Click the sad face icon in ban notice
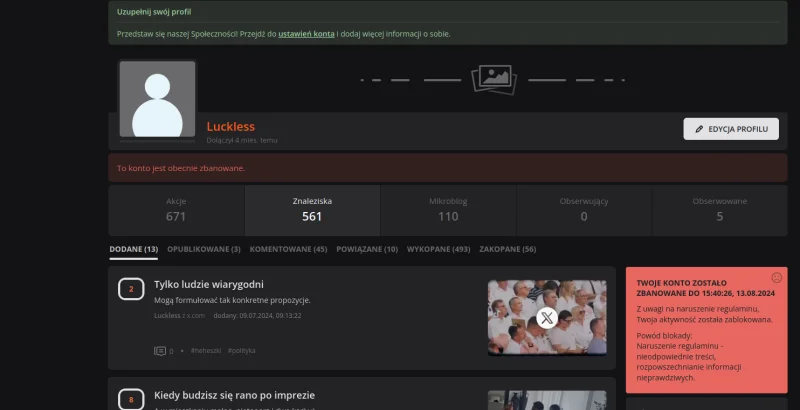800x410 pixels. 776,277
